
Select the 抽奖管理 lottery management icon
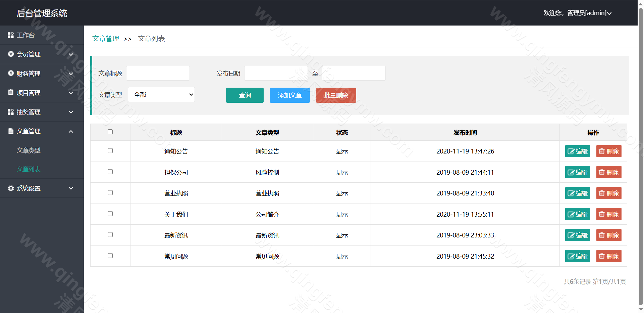[10, 112]
